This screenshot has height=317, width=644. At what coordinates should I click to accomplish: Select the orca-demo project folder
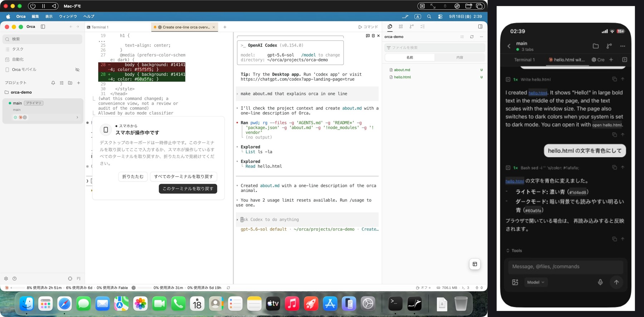42,92
